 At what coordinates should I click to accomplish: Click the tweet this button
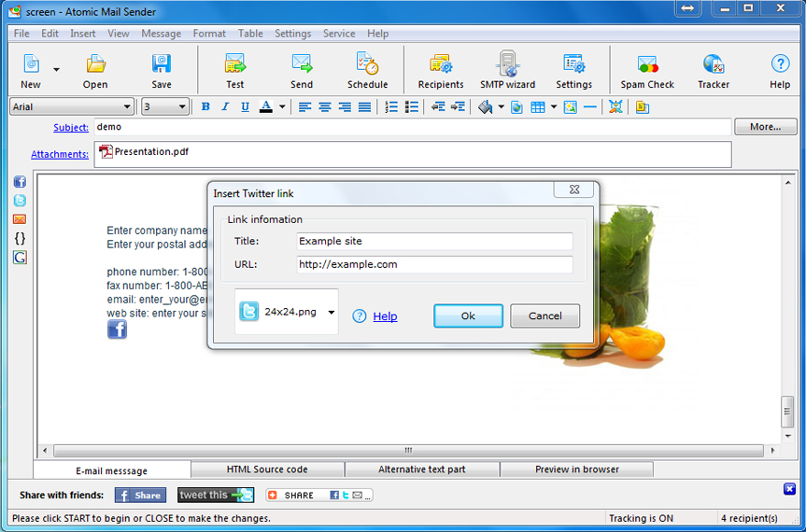[x=216, y=495]
